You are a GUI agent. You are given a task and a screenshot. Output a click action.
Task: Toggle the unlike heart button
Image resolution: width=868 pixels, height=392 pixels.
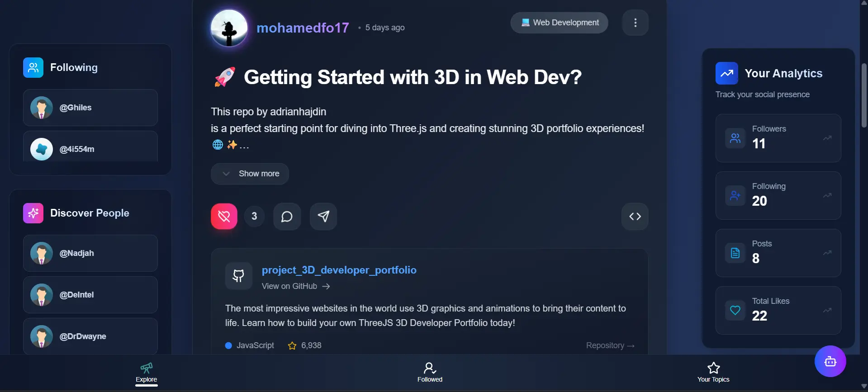coord(224,216)
